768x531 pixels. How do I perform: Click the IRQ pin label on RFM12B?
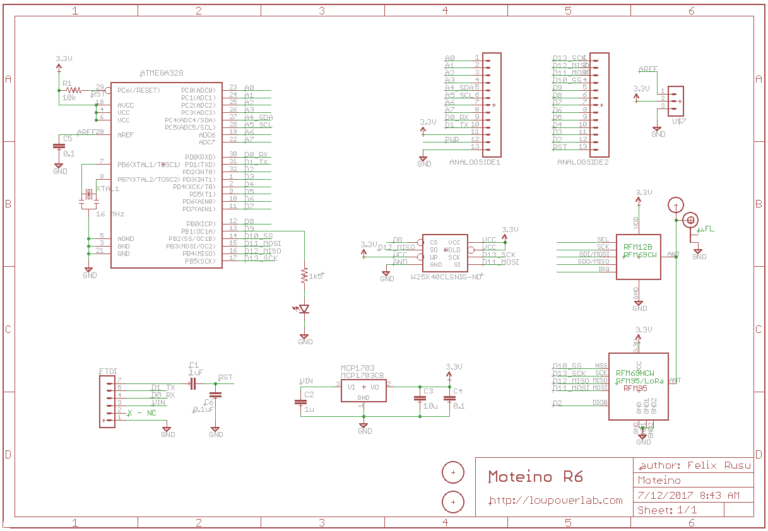point(603,269)
